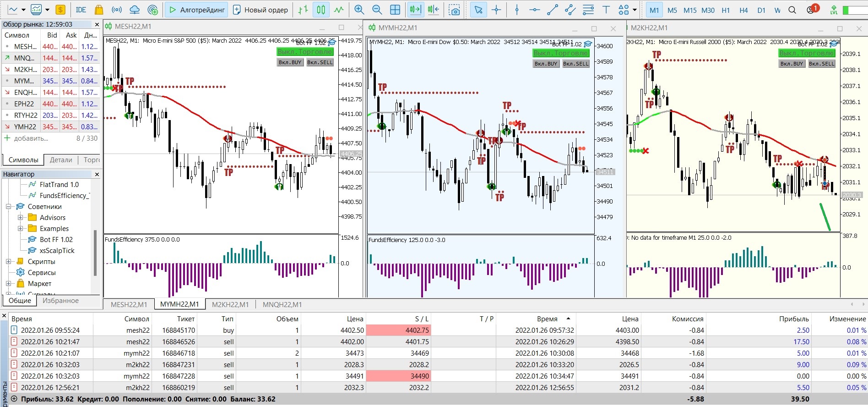This screenshot has width=868, height=407.
Task: Click the Navigator vertical scrollbar
Action: coord(95,253)
